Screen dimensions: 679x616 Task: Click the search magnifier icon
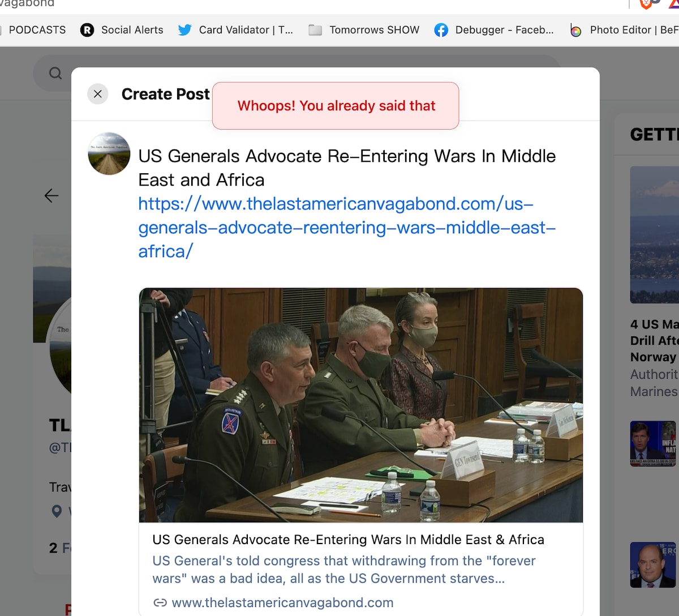click(x=55, y=73)
